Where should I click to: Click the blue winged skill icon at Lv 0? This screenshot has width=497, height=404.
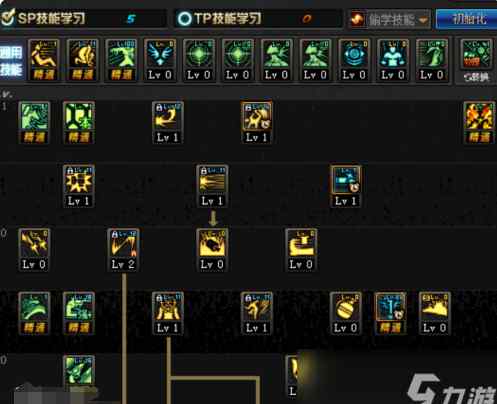[160, 60]
